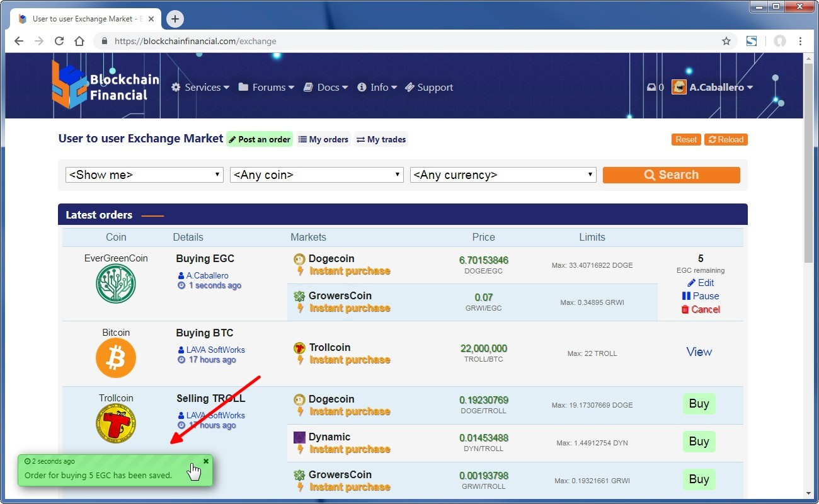
Task: Open the Forums menu
Action: [x=266, y=88]
